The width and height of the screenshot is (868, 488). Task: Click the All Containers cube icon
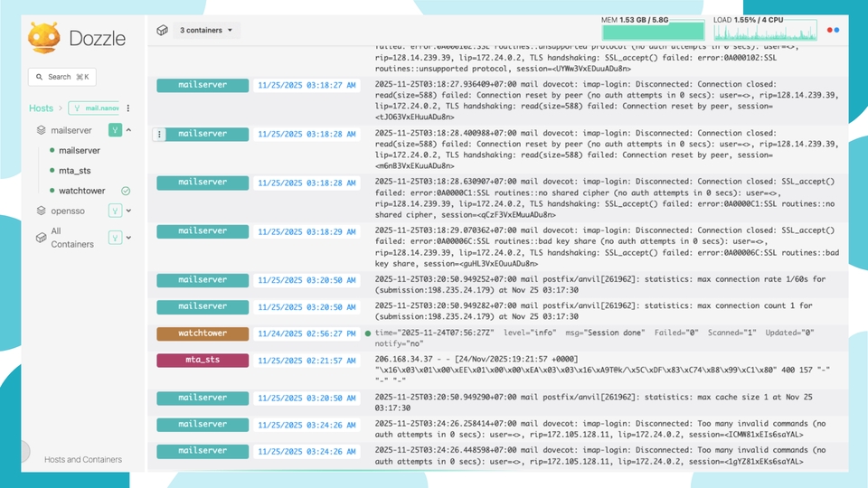pyautogui.click(x=41, y=238)
